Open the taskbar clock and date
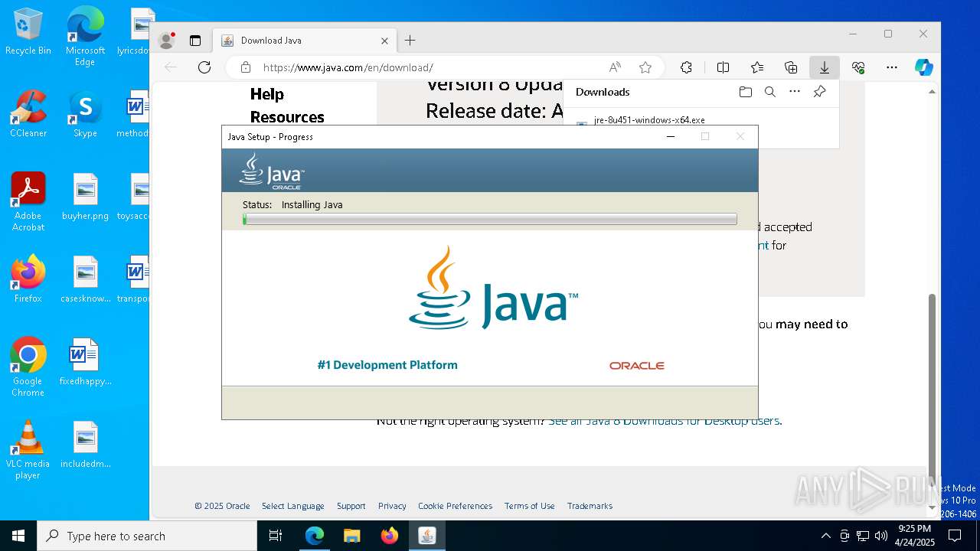 click(914, 536)
